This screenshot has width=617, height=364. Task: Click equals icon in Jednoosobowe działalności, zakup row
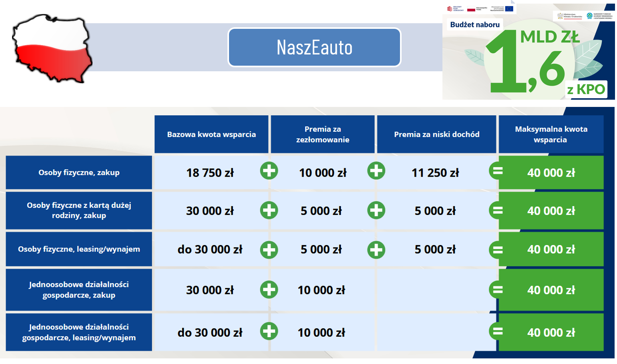click(497, 289)
